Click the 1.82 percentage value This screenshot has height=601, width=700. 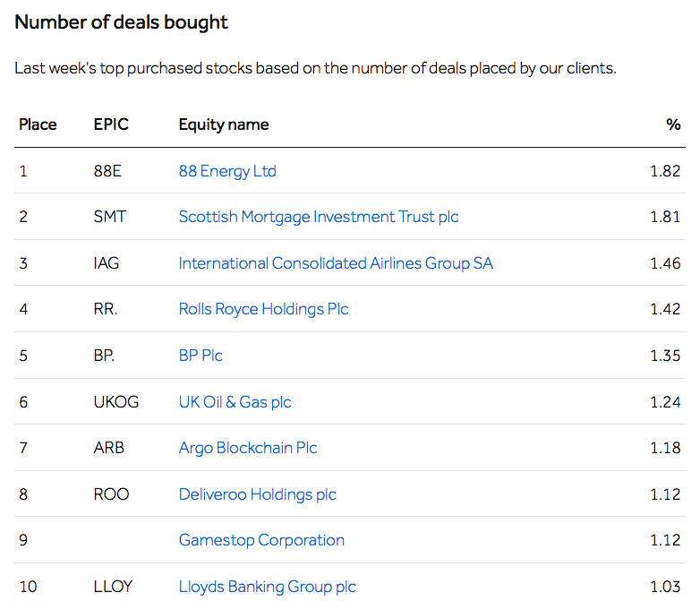665,171
